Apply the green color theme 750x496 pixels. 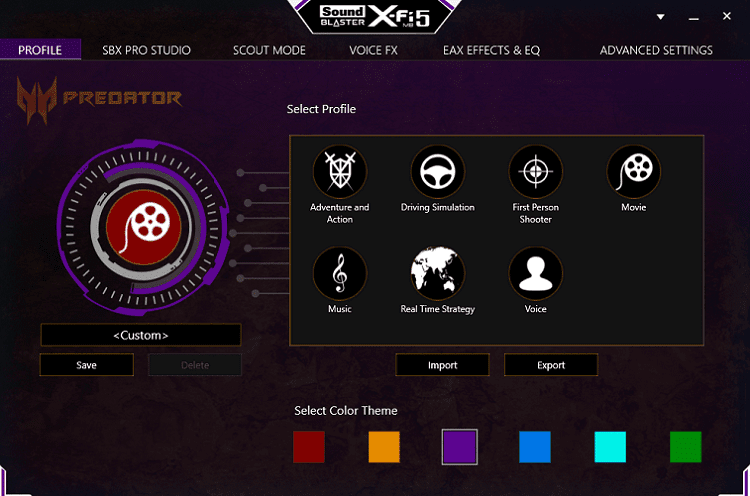pos(685,447)
